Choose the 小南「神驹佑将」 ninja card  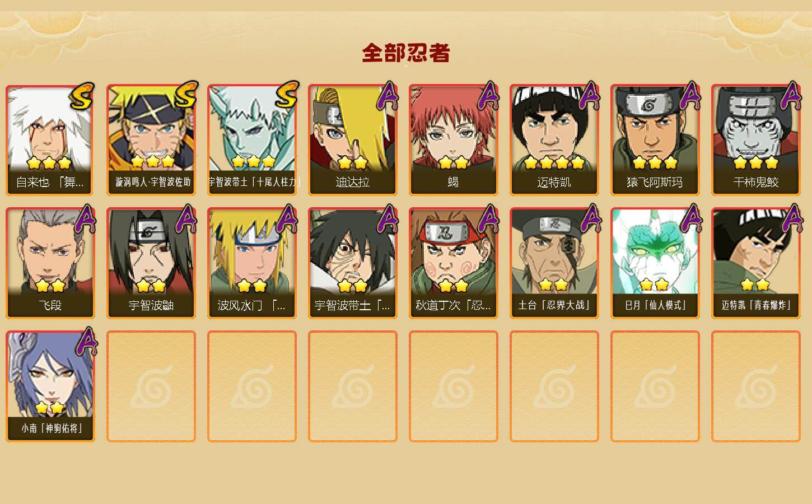pyautogui.click(x=50, y=386)
